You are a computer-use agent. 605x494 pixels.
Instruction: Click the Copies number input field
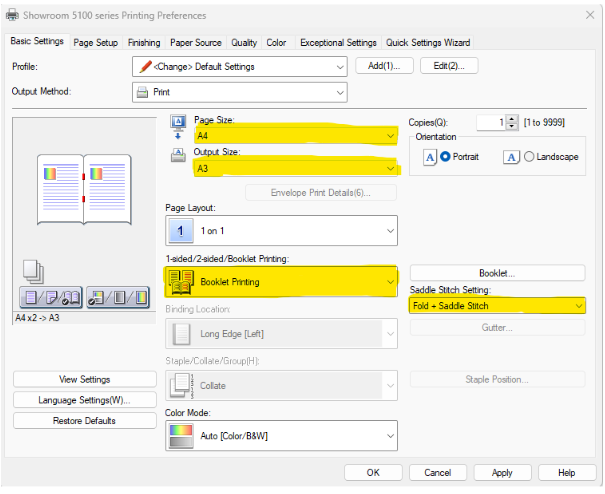[489, 122]
